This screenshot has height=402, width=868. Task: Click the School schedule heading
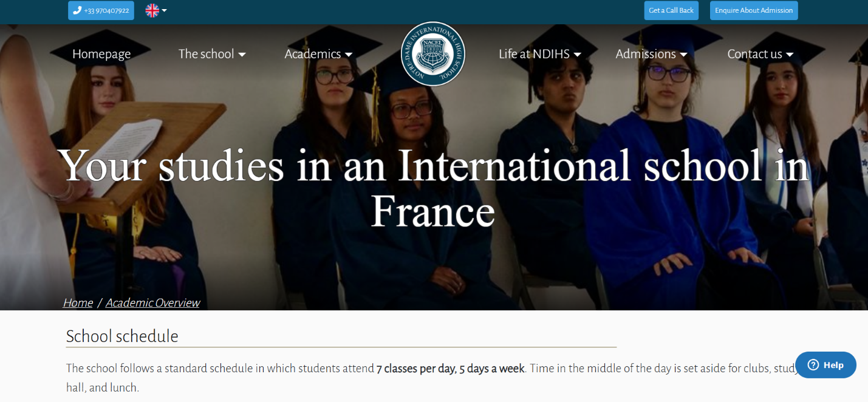point(122,336)
